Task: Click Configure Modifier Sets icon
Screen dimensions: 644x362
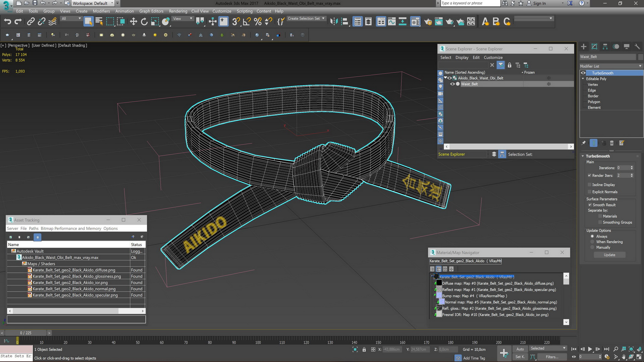Action: tap(622, 143)
